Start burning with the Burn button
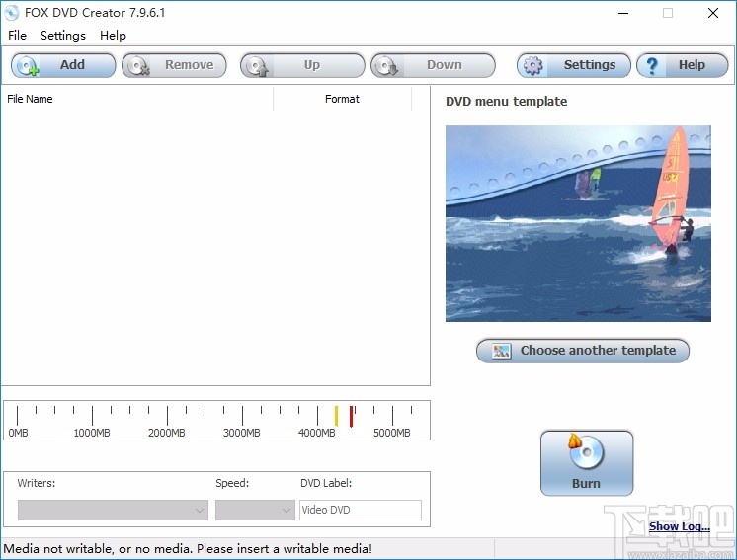 click(587, 463)
